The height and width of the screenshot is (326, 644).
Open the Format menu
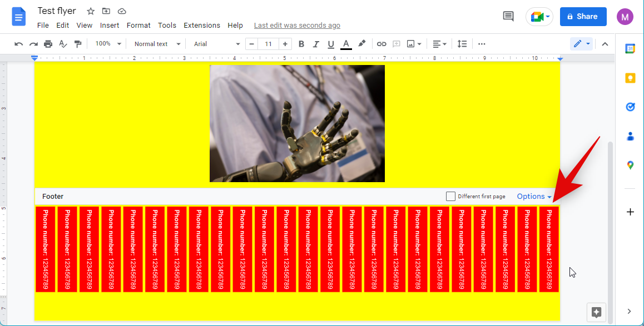[138, 26]
